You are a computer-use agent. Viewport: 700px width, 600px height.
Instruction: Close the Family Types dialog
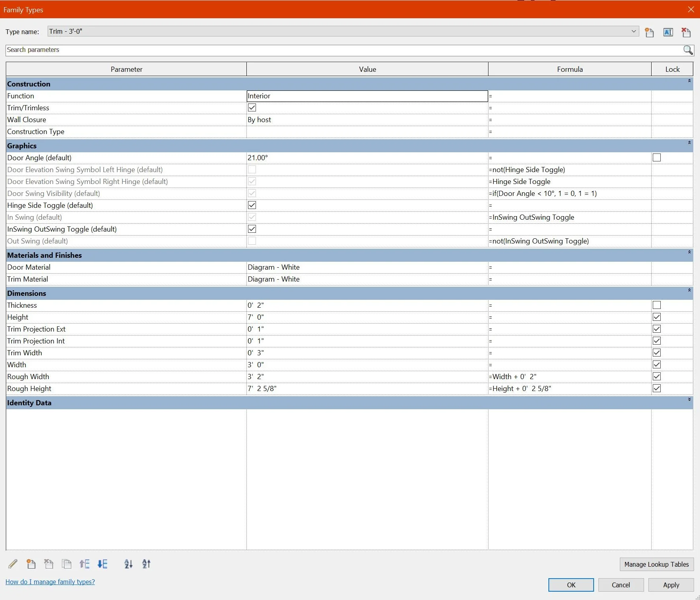pos(691,10)
